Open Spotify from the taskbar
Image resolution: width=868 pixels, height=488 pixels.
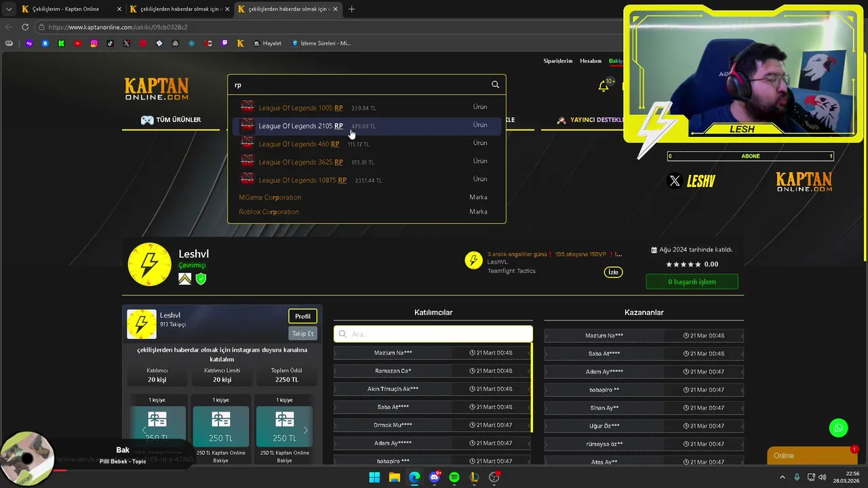454,477
